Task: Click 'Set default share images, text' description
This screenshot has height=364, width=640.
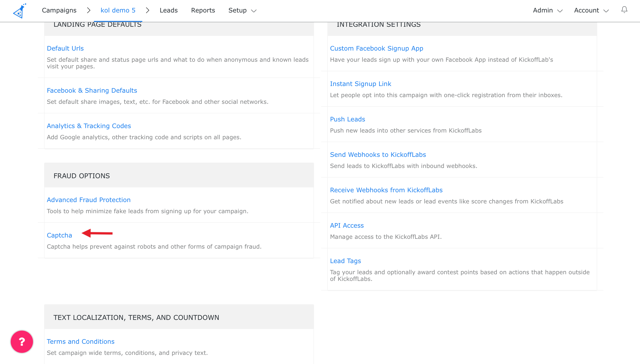Action: 158,102
